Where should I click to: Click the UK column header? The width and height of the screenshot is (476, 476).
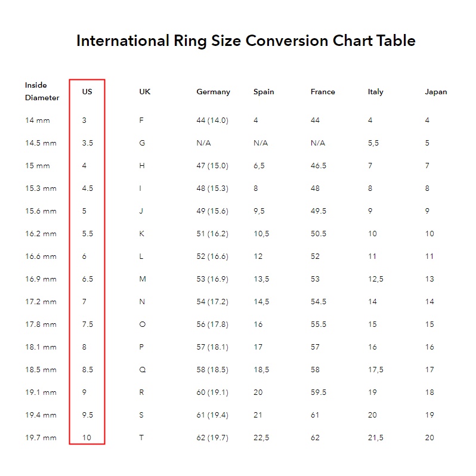pos(145,92)
